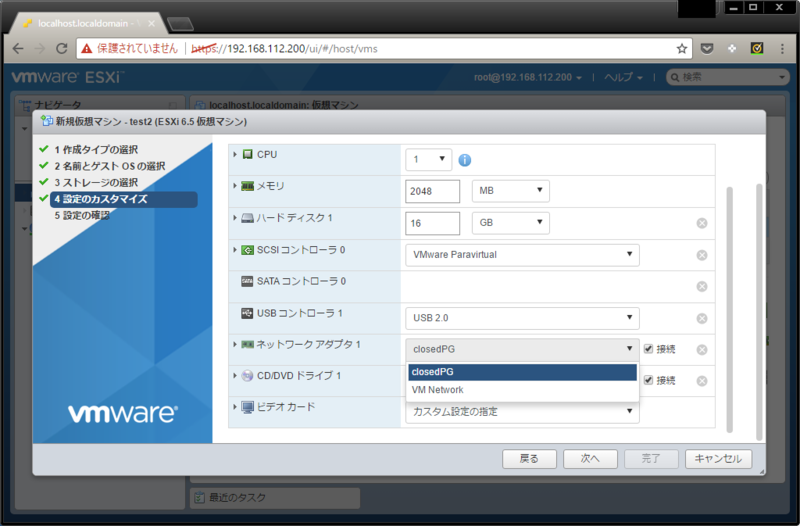Click the CPU chip icon

pos(247,154)
